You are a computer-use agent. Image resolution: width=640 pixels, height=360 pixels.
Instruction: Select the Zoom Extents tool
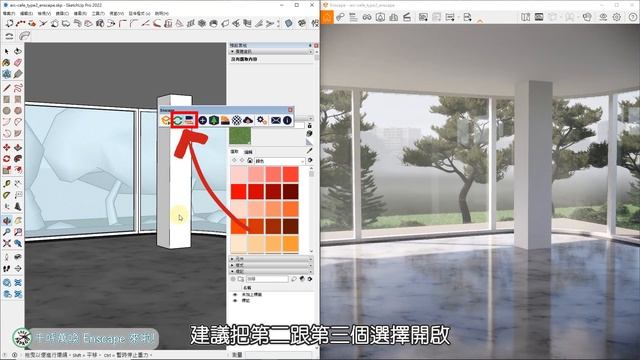[x=7, y=244]
